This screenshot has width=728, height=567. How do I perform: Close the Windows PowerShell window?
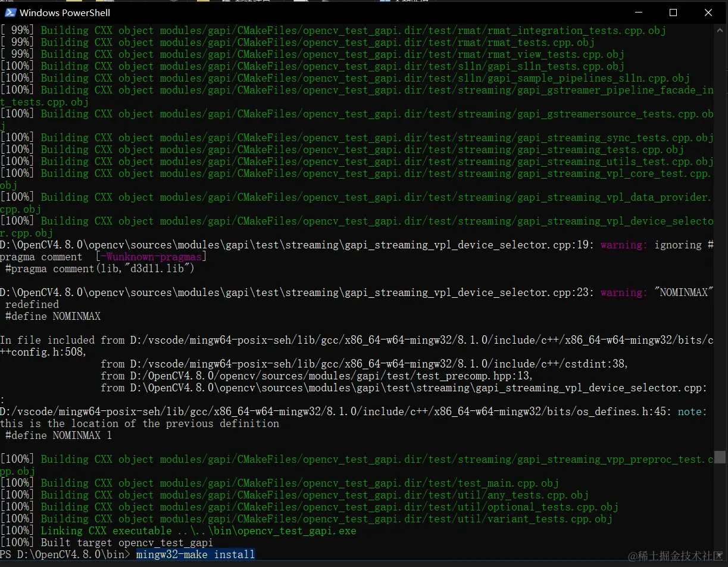click(708, 13)
